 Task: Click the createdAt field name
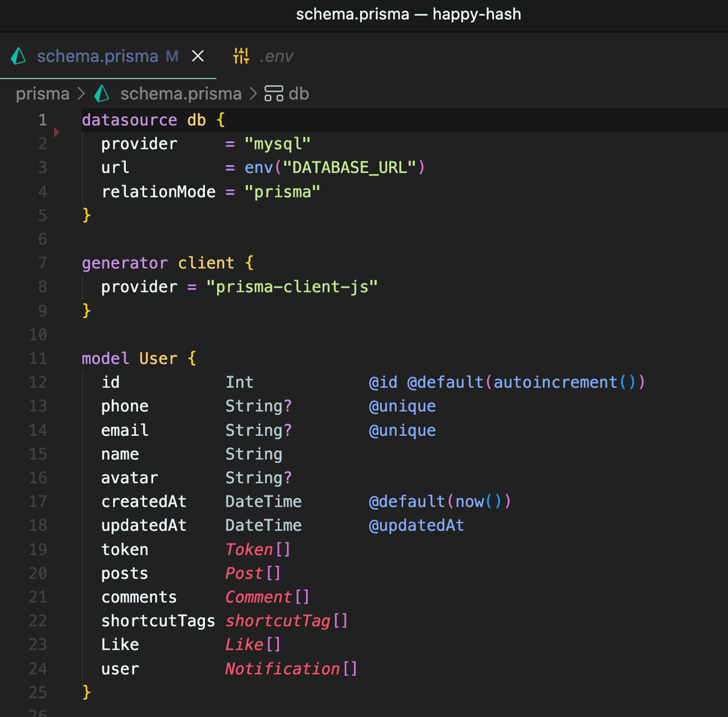(144, 501)
